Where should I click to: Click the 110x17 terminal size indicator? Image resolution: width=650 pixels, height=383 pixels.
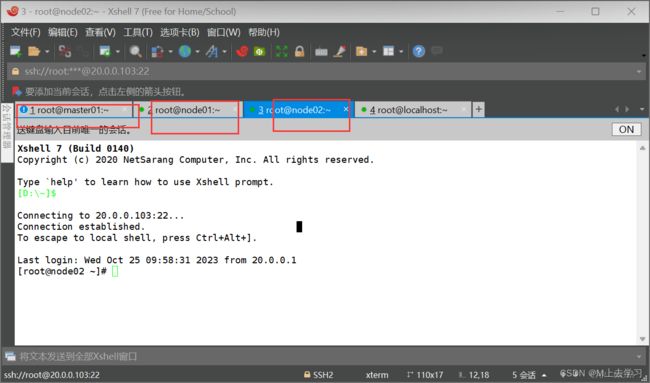pyautogui.click(x=425, y=375)
